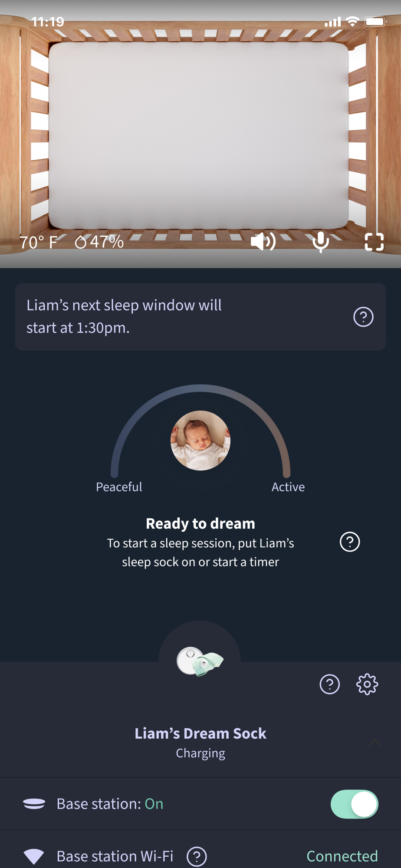The width and height of the screenshot is (401, 868).
Task: Tap Liam's Dream Sock title
Action: coord(200,733)
